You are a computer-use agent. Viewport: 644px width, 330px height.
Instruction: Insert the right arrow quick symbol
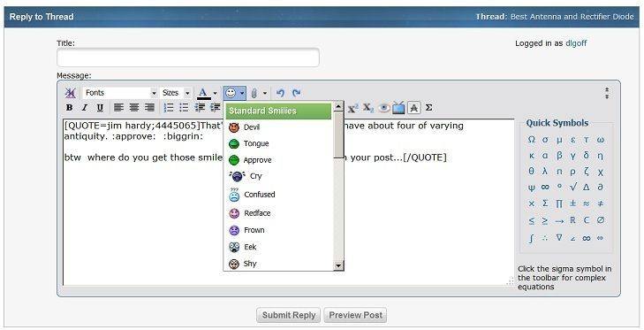[559, 221]
